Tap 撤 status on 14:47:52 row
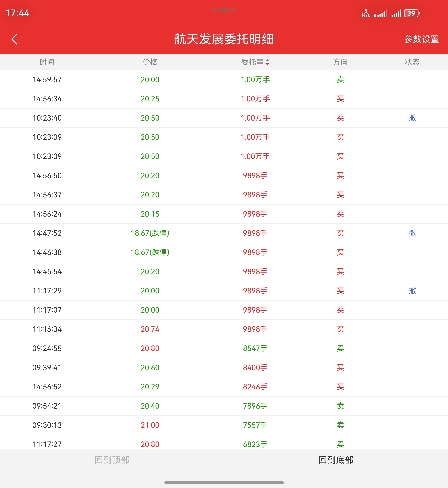Screen dimensions: 448x488 [412, 233]
